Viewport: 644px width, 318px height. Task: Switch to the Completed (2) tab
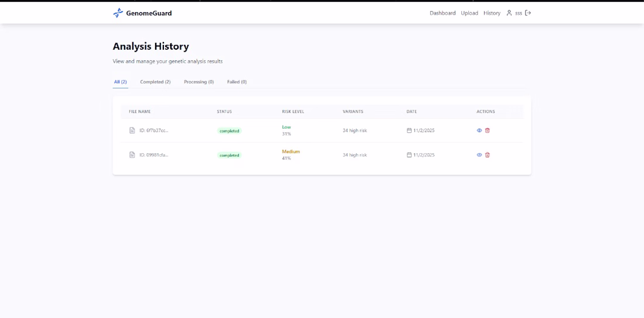155,82
